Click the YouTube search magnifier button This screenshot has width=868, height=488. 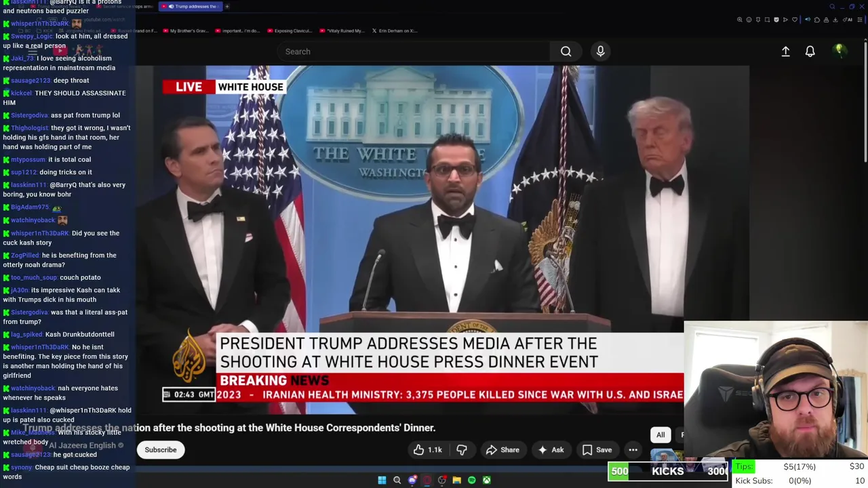[566, 52]
